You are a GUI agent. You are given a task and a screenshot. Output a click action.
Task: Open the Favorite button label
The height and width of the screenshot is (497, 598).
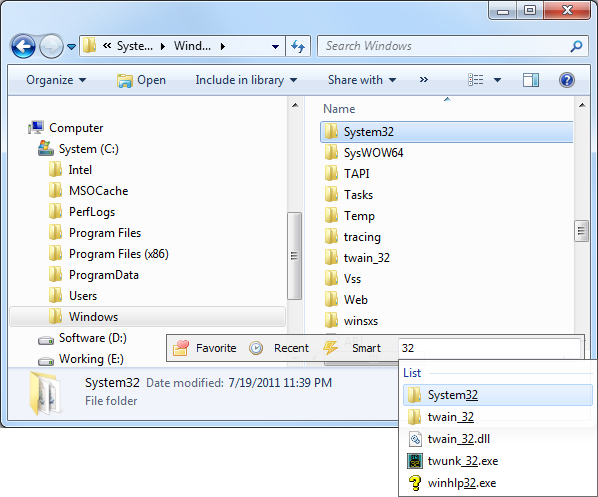pyautogui.click(x=216, y=348)
